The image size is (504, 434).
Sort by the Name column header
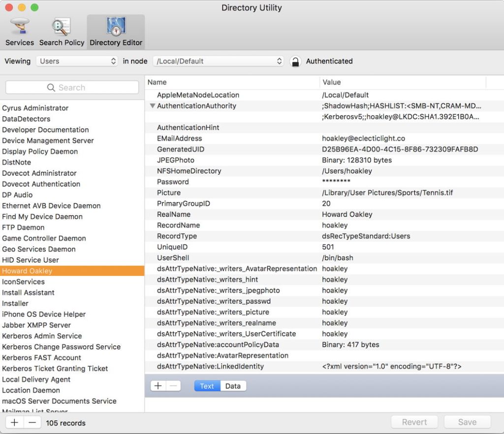(x=232, y=82)
